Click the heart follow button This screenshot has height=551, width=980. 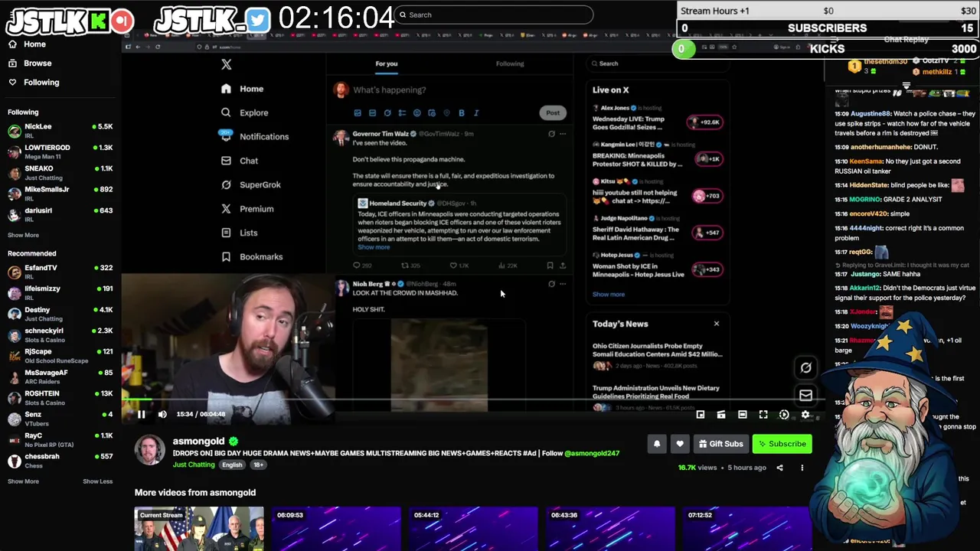pyautogui.click(x=680, y=444)
